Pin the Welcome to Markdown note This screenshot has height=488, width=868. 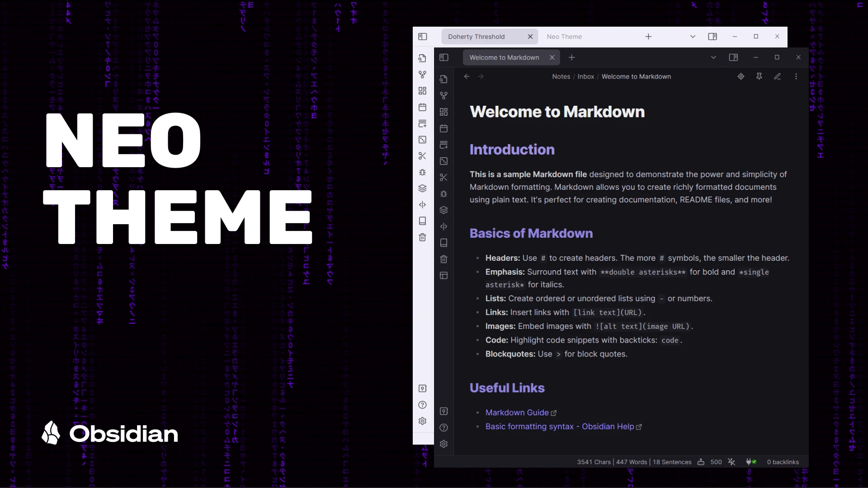(759, 76)
